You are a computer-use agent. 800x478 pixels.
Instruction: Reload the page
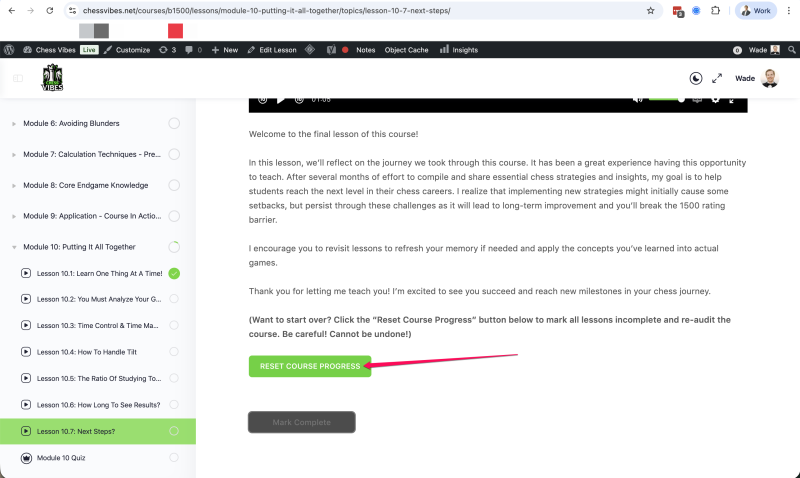(x=50, y=11)
